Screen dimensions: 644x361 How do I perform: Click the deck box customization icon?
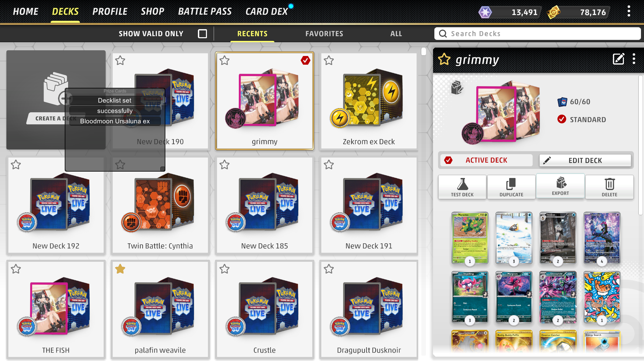(x=457, y=88)
